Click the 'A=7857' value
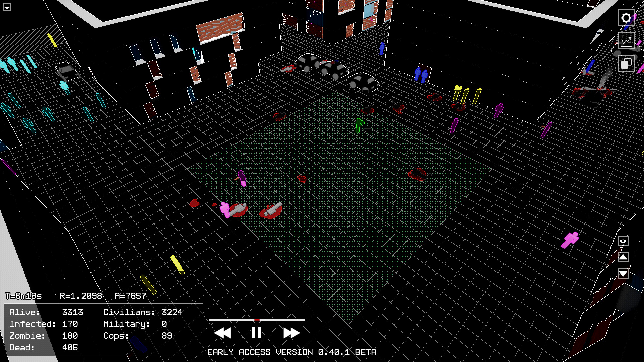The image size is (644, 362). 131,296
